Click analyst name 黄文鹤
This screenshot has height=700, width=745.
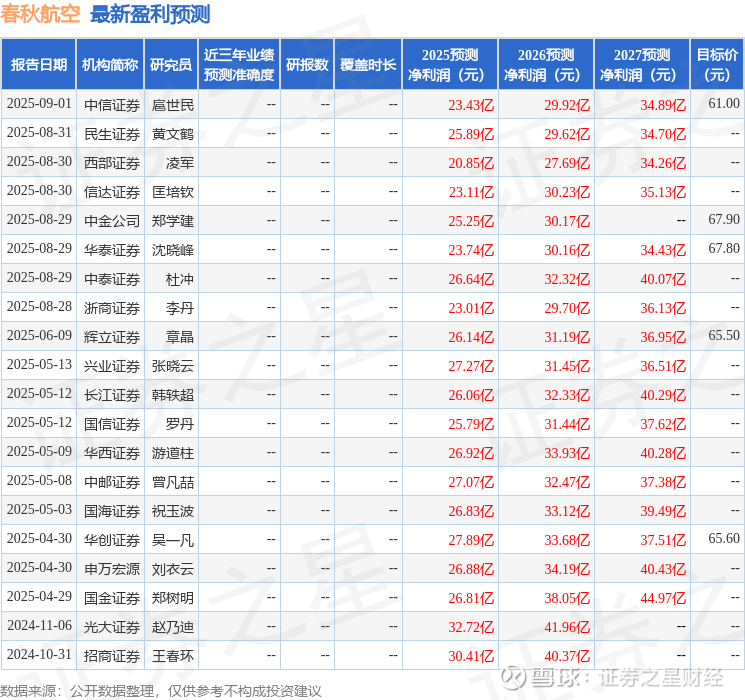click(173, 134)
